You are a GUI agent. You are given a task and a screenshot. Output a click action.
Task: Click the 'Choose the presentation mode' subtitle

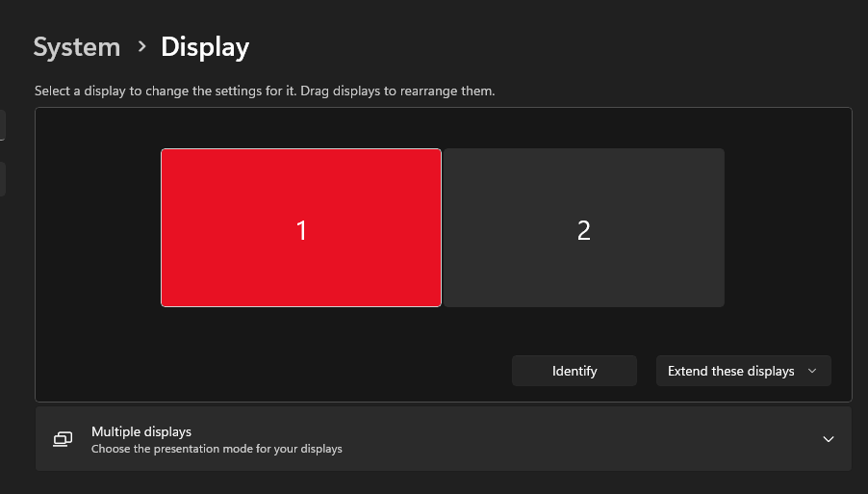click(x=217, y=449)
